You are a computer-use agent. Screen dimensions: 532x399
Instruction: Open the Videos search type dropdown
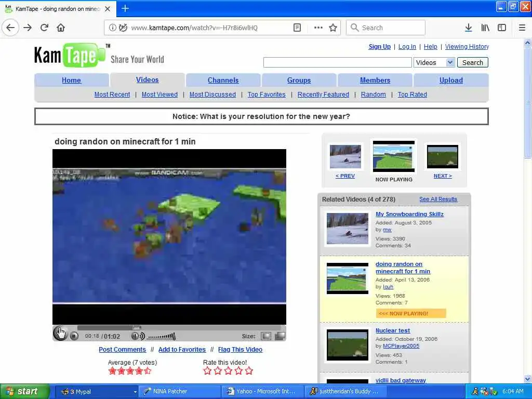pos(434,62)
